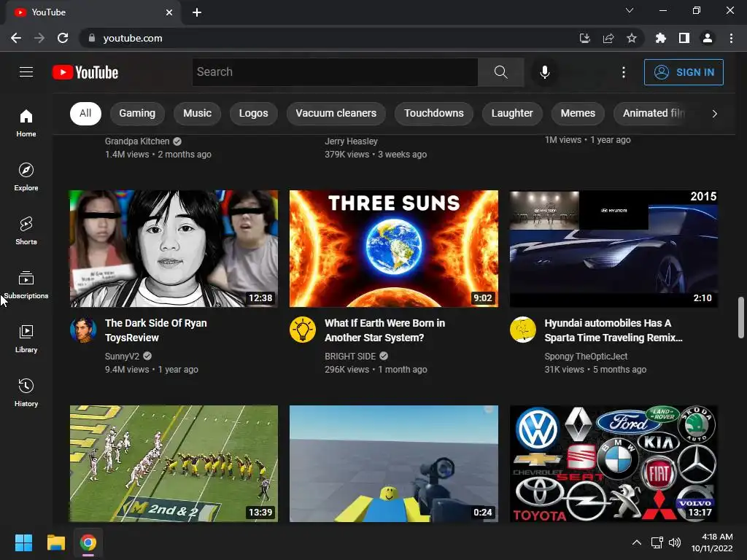Play the football game thumbnail

click(174, 464)
